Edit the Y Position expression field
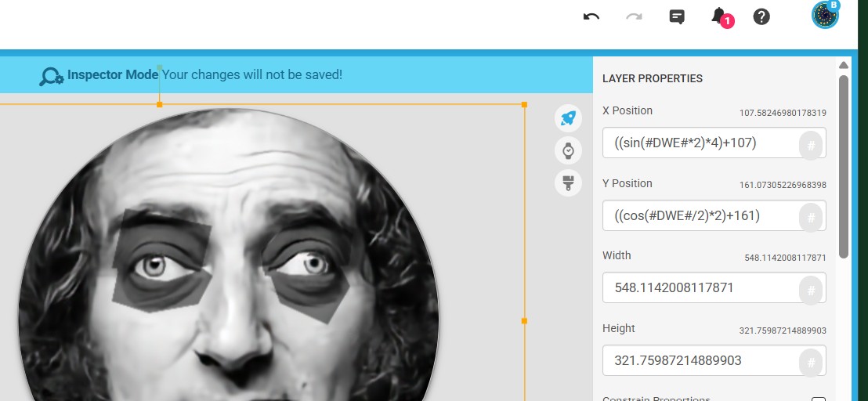The width and height of the screenshot is (868, 401). [714, 215]
